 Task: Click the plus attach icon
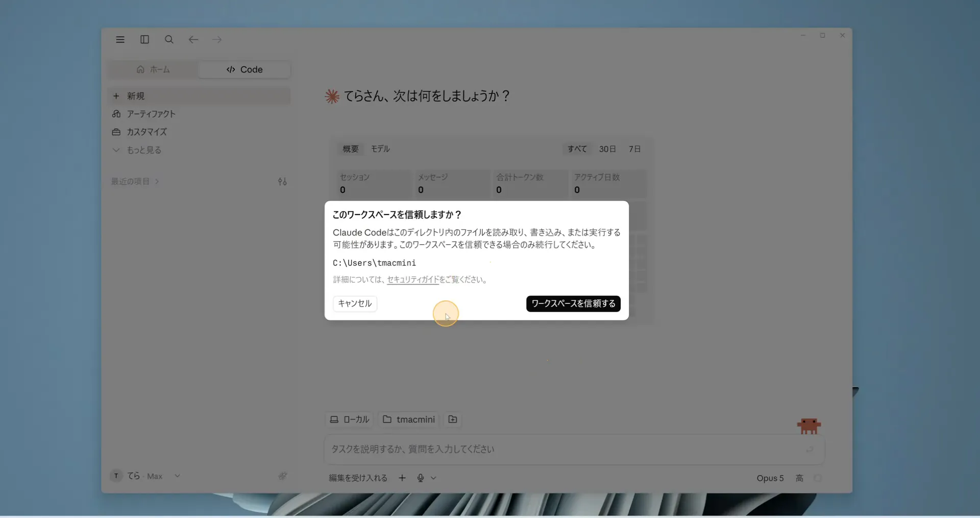coord(402,478)
